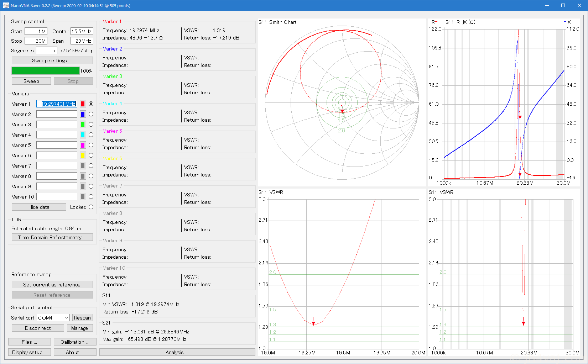Maximize the NanoVNA Saver window
The height and width of the screenshot is (364, 588).
563,5
